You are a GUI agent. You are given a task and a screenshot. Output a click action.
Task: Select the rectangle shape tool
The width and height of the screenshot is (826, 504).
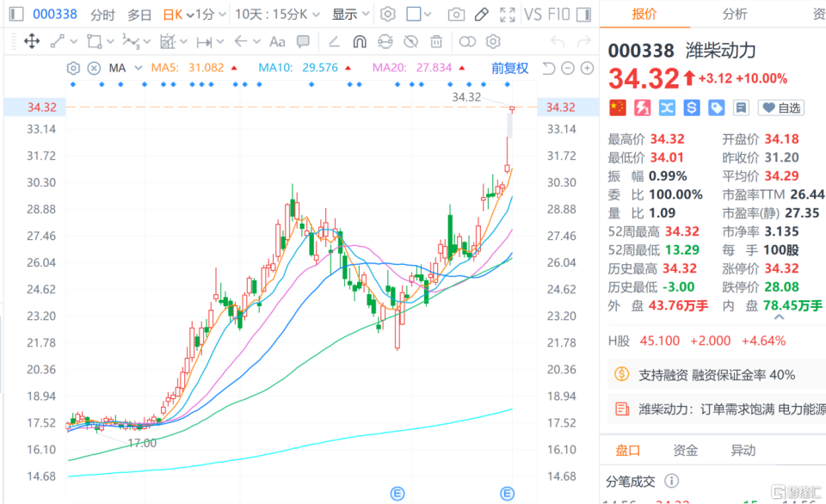[x=95, y=41]
